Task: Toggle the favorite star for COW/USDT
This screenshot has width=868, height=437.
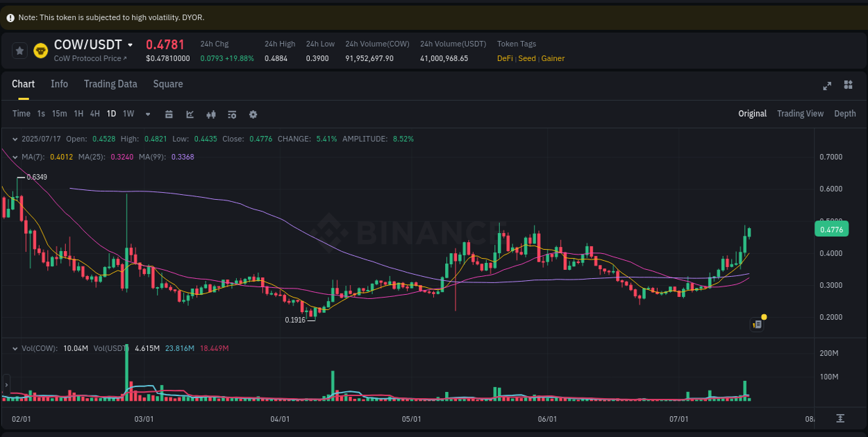Action: (x=19, y=50)
